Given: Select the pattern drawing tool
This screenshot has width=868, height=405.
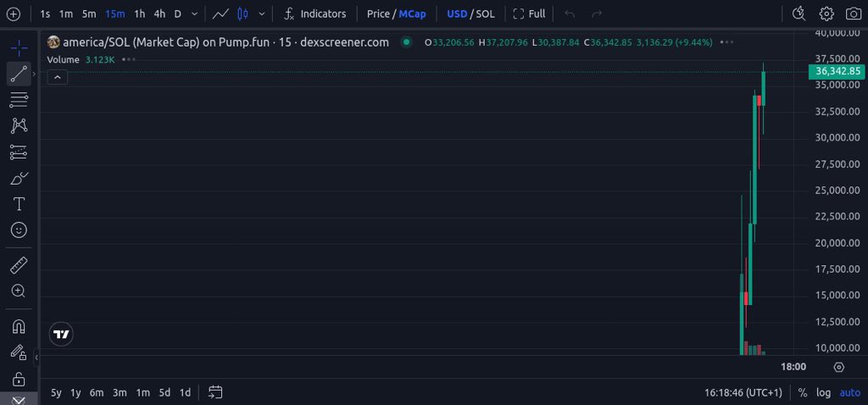Looking at the screenshot, I should [19, 125].
